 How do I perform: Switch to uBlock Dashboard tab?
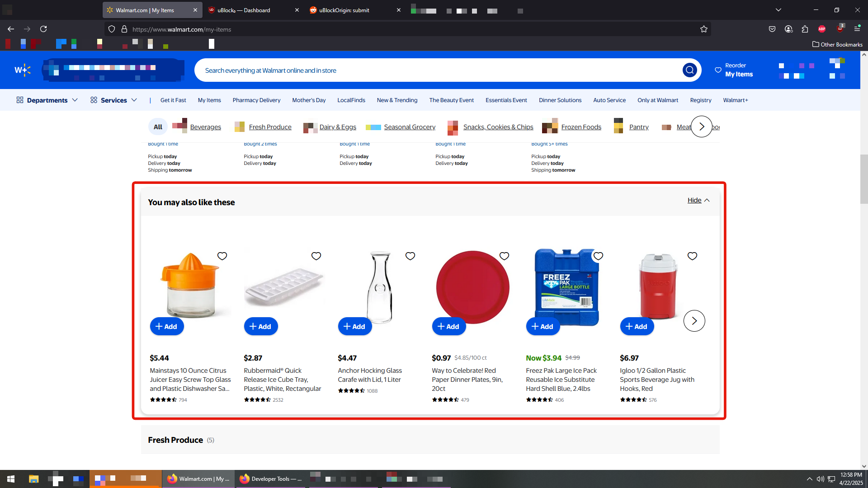click(253, 10)
